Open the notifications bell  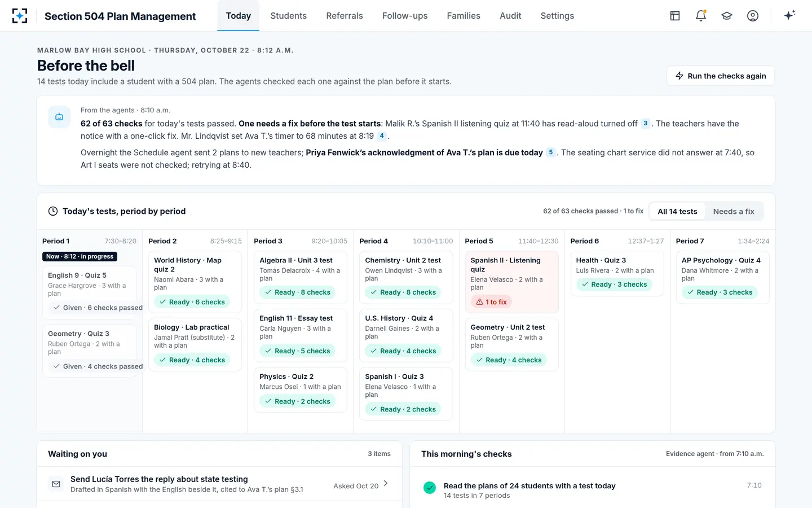(701, 16)
